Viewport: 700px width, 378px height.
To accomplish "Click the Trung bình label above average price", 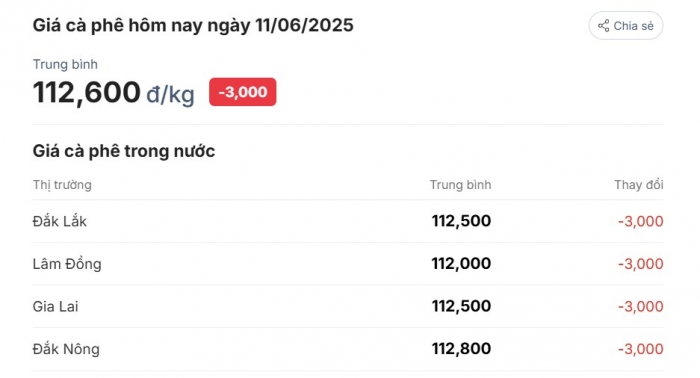I will (x=65, y=64).
